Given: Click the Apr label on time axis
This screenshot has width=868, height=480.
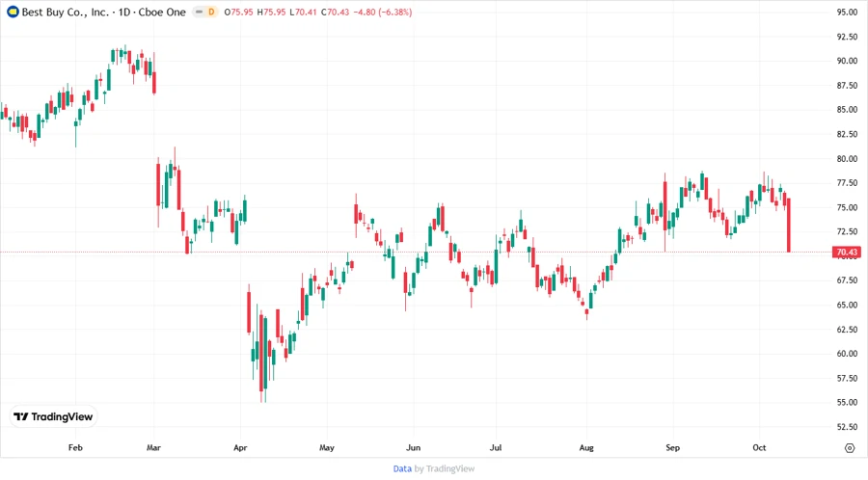Looking at the screenshot, I should (240, 447).
